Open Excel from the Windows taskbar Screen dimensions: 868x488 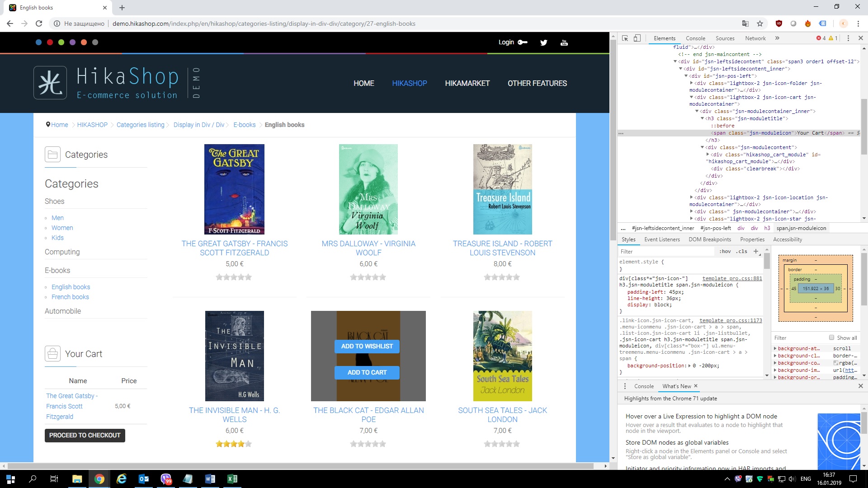(x=232, y=479)
